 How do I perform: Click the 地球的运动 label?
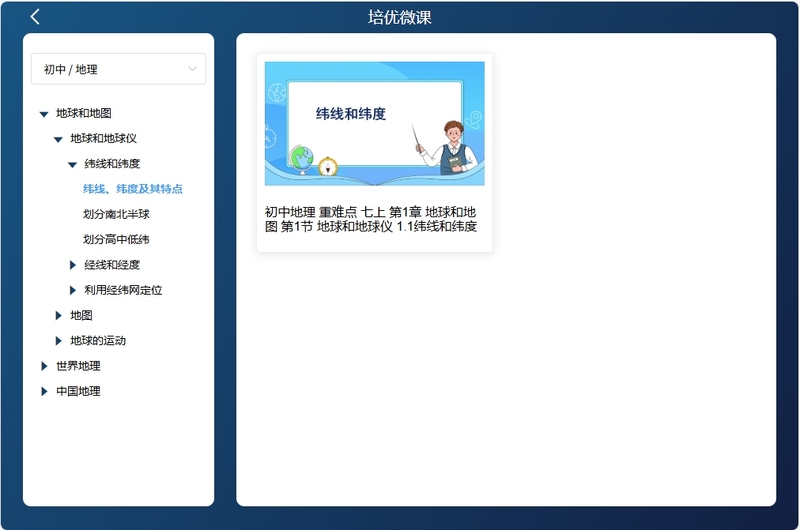pyautogui.click(x=98, y=341)
